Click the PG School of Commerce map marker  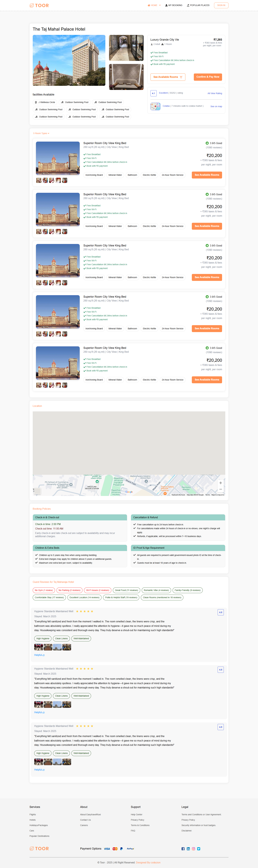click(71, 485)
